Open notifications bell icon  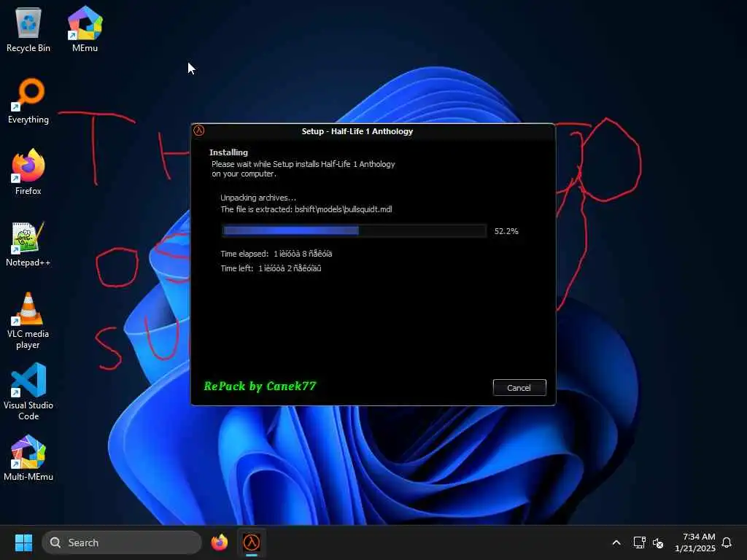coord(727,542)
